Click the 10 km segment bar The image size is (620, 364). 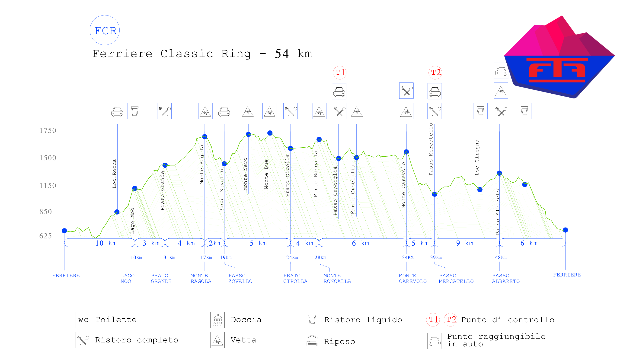(x=100, y=243)
